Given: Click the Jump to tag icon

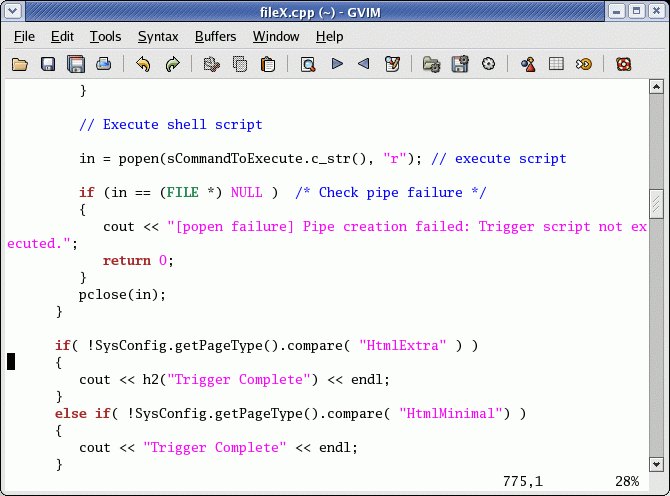Looking at the screenshot, I should click(x=584, y=65).
